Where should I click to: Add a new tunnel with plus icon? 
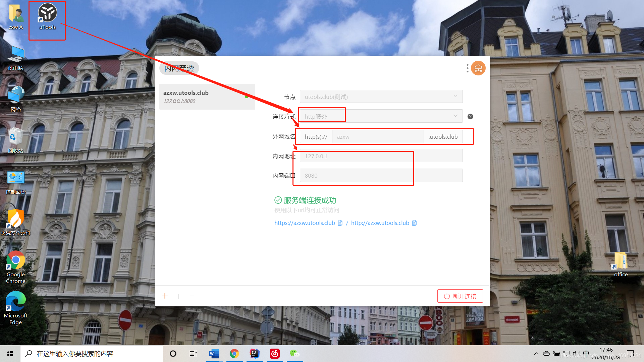point(165,296)
